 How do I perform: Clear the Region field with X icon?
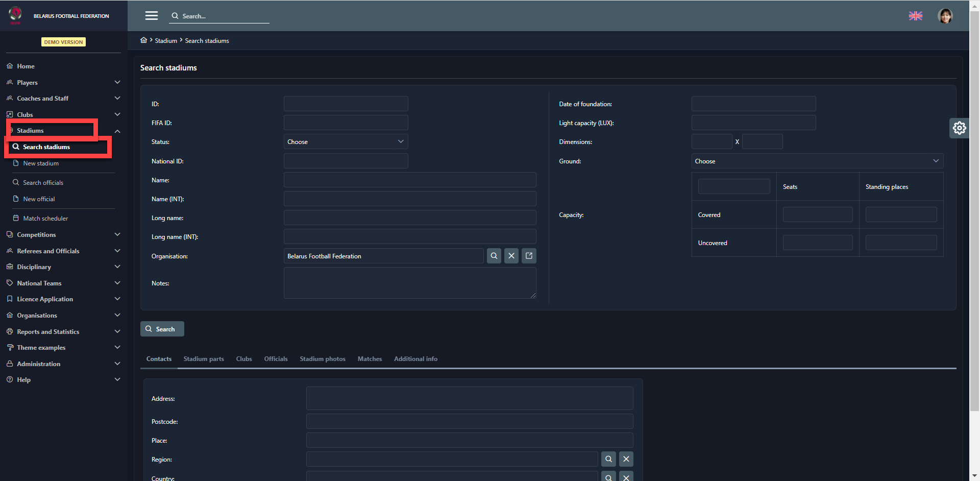[x=626, y=459]
